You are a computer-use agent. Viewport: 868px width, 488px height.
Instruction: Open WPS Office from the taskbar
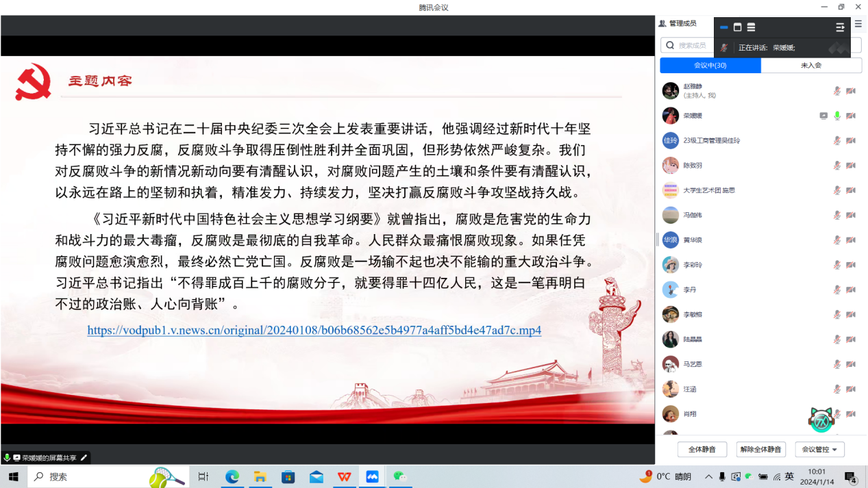click(344, 476)
